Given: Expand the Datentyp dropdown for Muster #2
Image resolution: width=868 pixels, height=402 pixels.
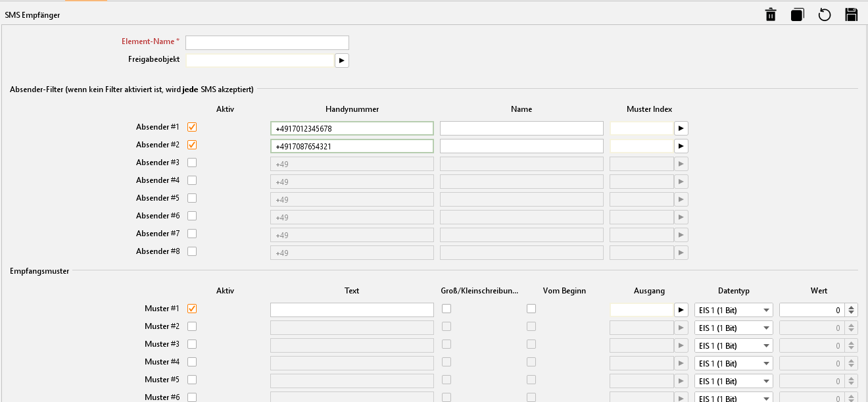Looking at the screenshot, I should click(733, 328).
